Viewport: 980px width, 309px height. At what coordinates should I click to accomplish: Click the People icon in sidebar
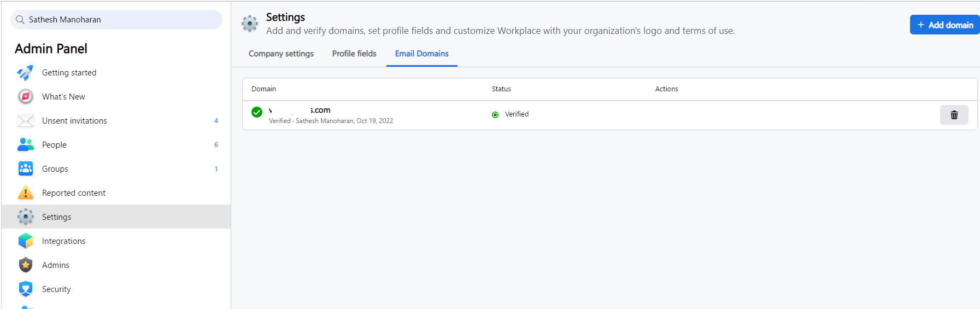pyautogui.click(x=25, y=145)
